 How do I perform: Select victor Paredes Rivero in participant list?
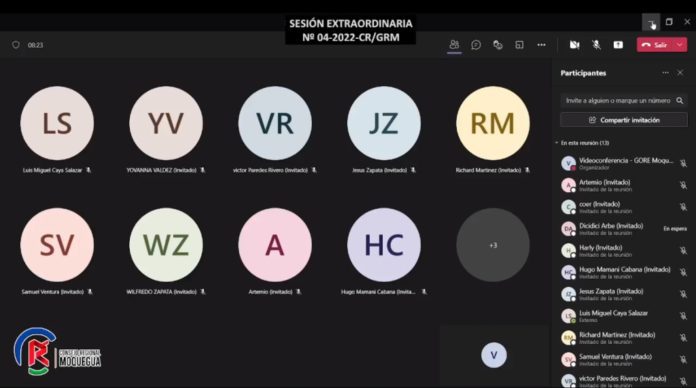[623, 380]
